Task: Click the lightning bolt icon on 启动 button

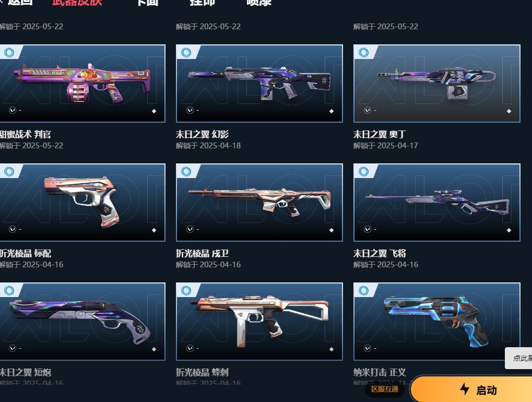Action: click(465, 389)
